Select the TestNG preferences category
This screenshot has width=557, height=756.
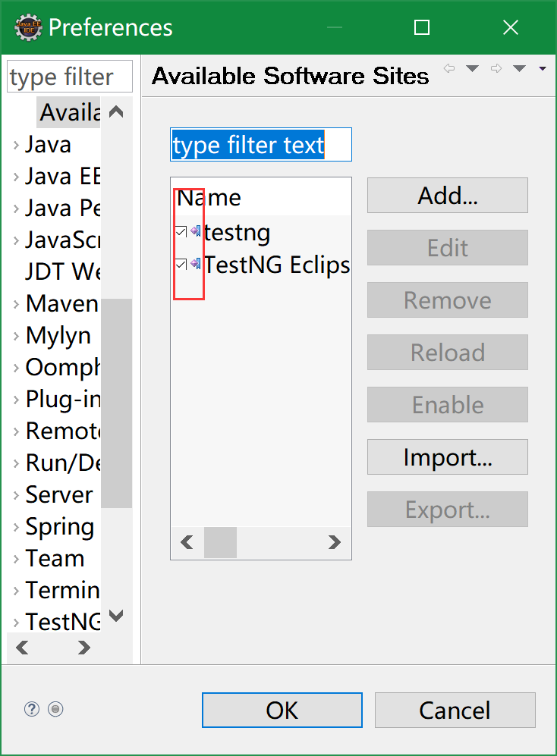[x=63, y=622]
